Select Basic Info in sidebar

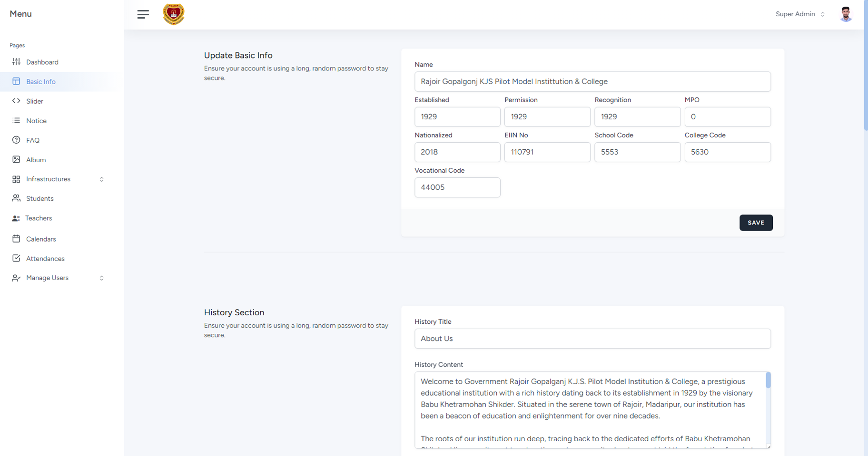(41, 82)
